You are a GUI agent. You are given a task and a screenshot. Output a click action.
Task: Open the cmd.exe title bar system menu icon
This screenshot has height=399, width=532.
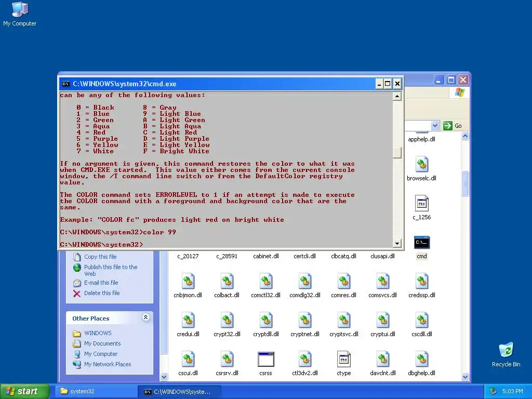[x=66, y=84]
